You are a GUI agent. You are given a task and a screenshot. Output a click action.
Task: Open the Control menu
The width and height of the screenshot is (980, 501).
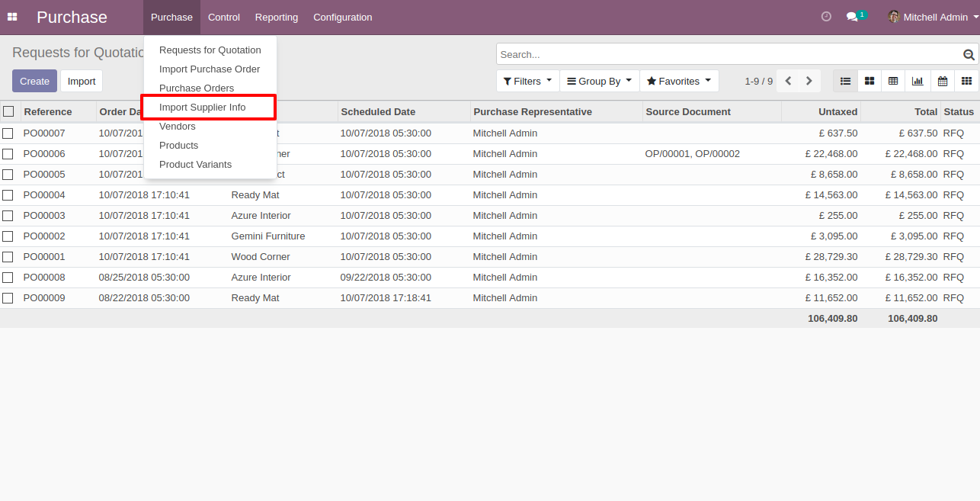click(x=224, y=17)
